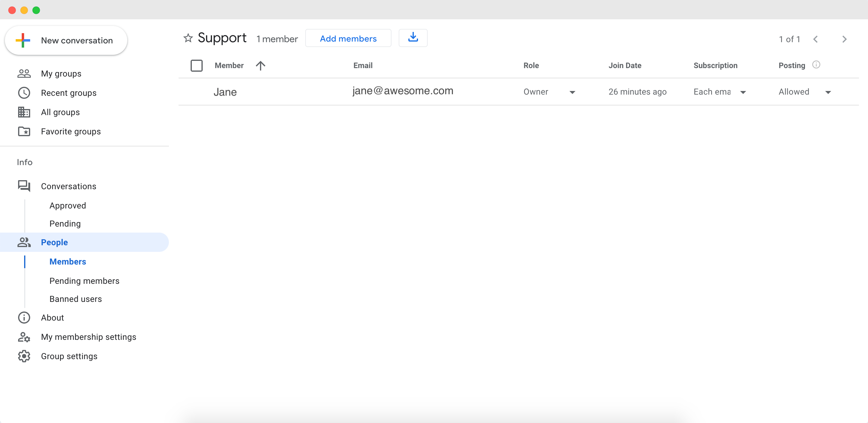Click the New conversation button
The width and height of the screenshot is (868, 423).
click(66, 40)
